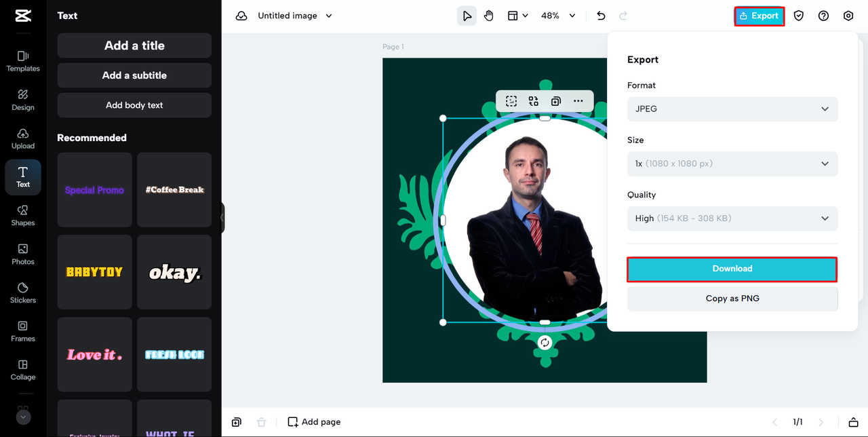The image size is (868, 437).
Task: Open the layout view options dropdown
Action: [x=518, y=16]
